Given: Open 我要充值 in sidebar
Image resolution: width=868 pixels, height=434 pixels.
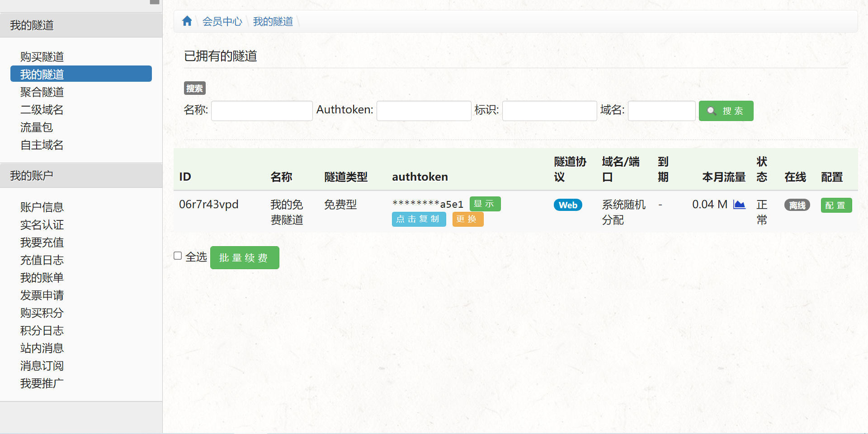Looking at the screenshot, I should [x=42, y=242].
